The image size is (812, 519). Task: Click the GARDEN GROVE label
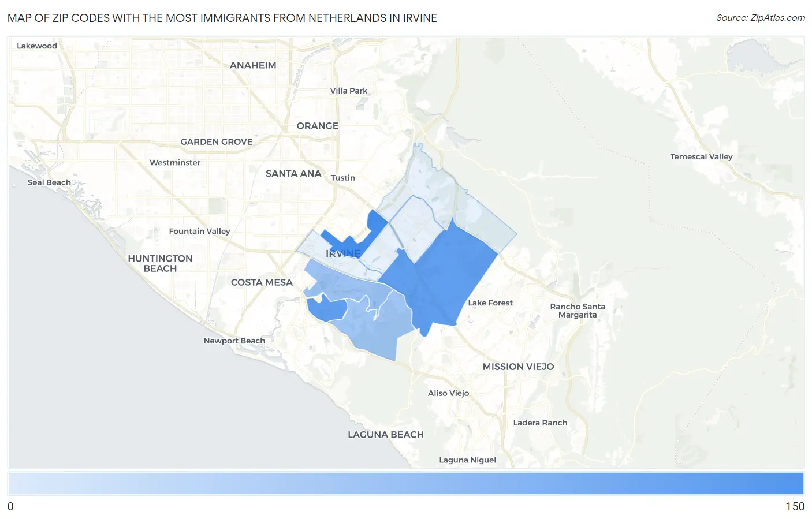click(217, 141)
